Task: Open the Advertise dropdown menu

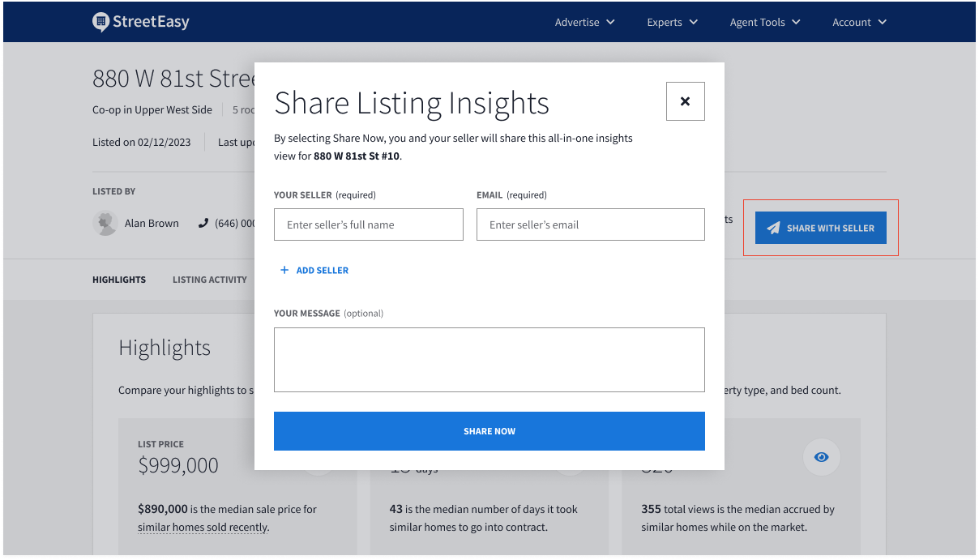Action: [x=585, y=22]
